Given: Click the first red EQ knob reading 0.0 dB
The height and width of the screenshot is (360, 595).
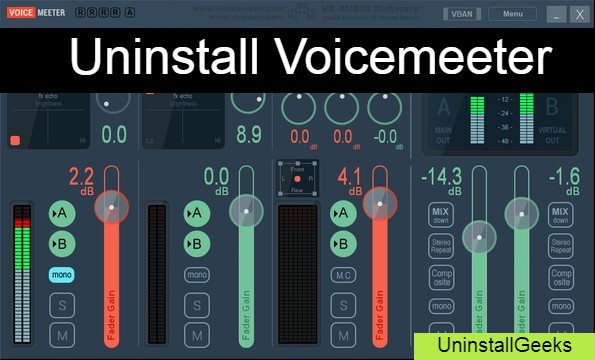Looking at the screenshot, I should (x=299, y=107).
